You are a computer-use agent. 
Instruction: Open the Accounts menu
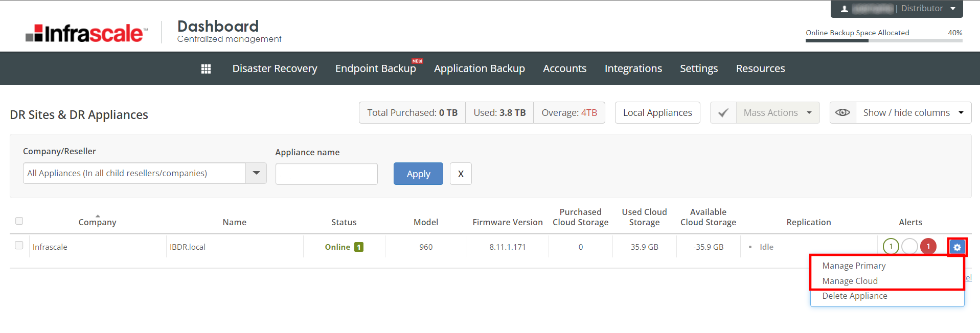pyautogui.click(x=565, y=68)
